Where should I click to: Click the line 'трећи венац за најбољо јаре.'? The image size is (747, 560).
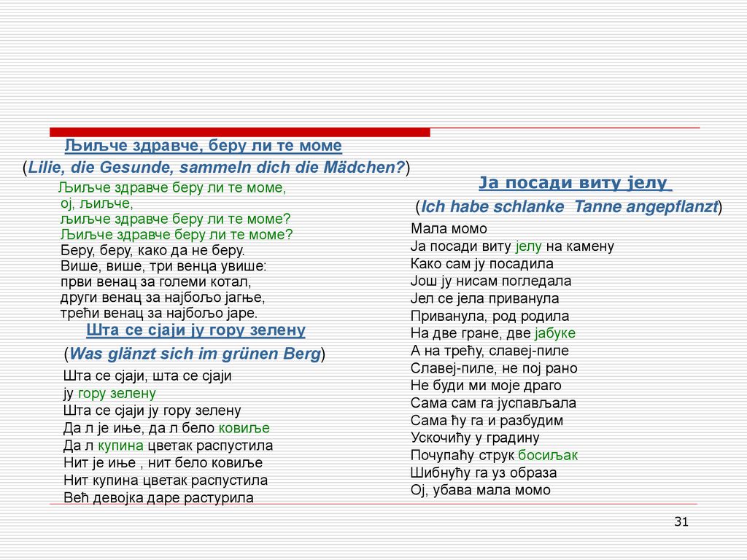coord(158,313)
